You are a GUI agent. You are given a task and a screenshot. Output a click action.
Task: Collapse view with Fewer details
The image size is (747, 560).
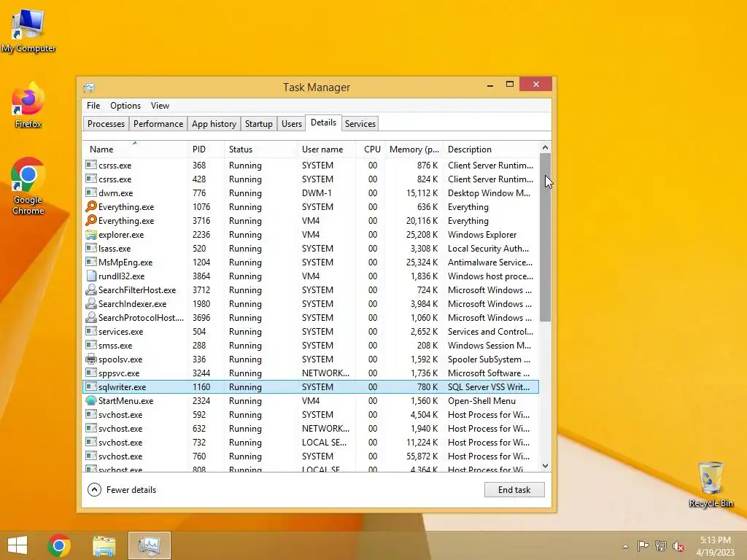pos(122,489)
